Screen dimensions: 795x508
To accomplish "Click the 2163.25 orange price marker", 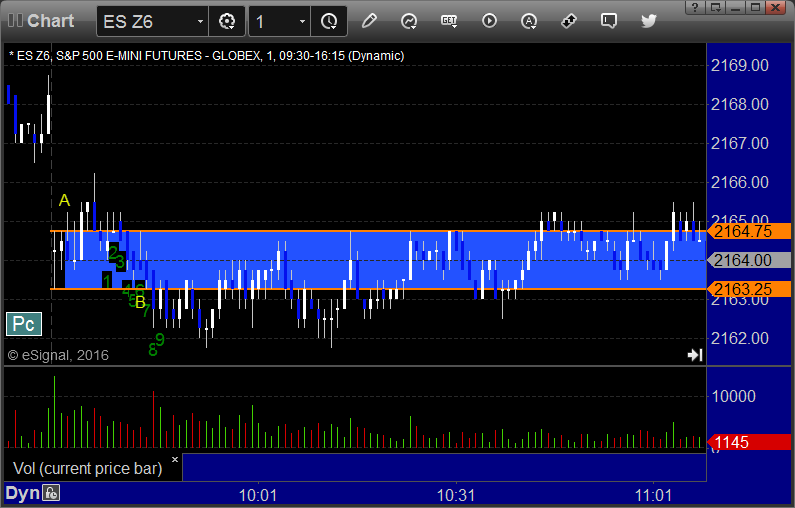I will point(749,289).
